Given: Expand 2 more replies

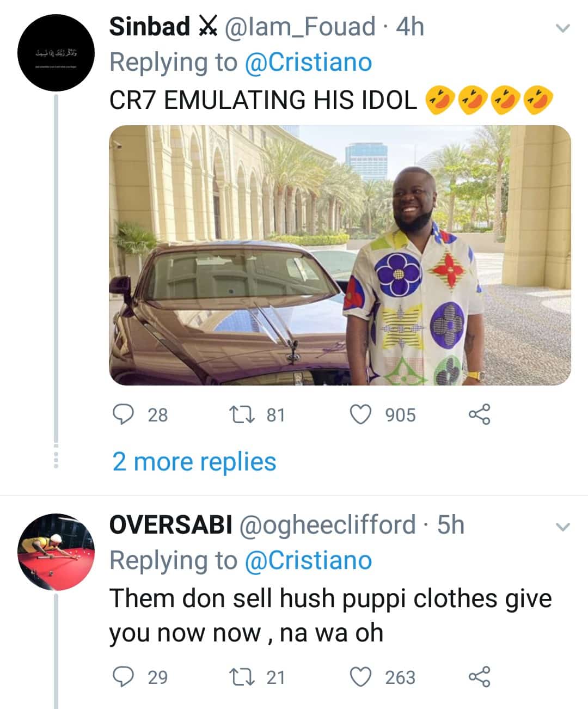Looking at the screenshot, I should pyautogui.click(x=194, y=462).
